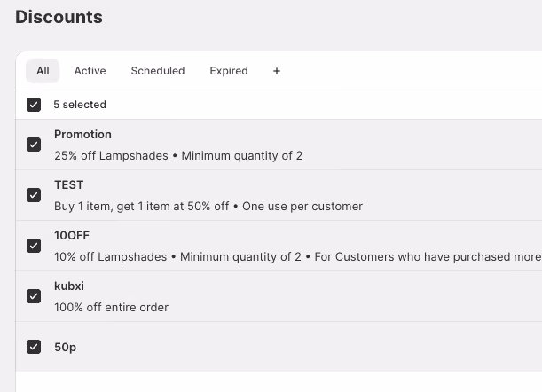
Task: Click the plus icon to add a new view
Action: (x=277, y=71)
